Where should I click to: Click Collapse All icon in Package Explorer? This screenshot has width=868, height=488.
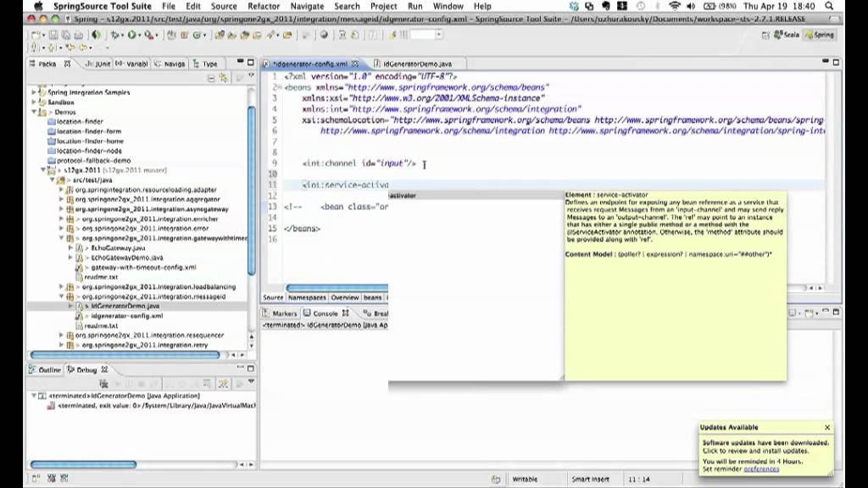pos(211,78)
